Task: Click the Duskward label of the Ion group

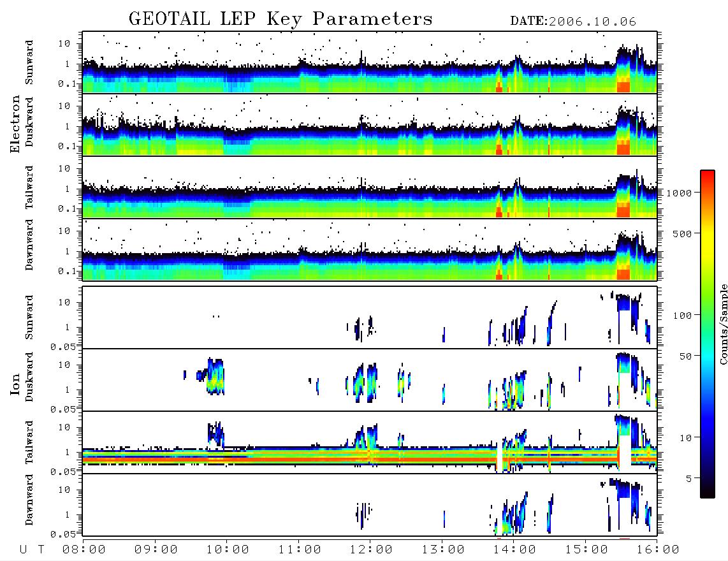Action: coord(29,377)
